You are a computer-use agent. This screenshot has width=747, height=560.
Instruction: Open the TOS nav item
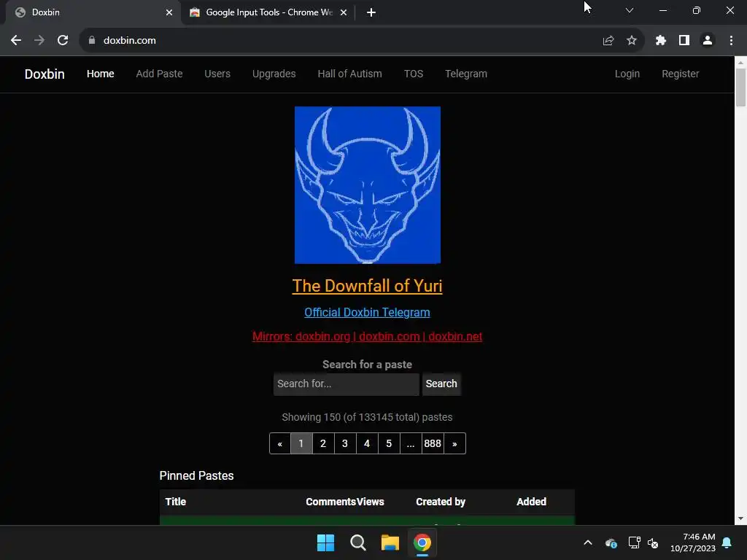click(414, 74)
